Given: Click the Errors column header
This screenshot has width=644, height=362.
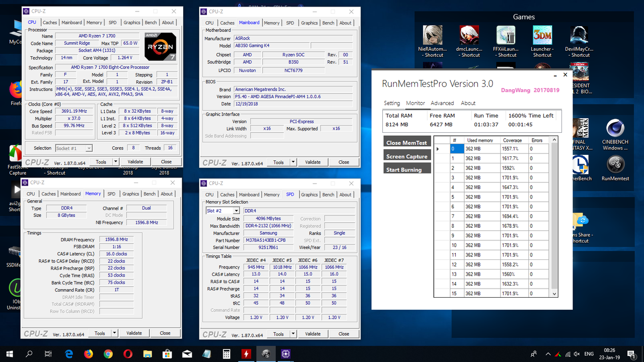Looking at the screenshot, I should click(x=539, y=140).
